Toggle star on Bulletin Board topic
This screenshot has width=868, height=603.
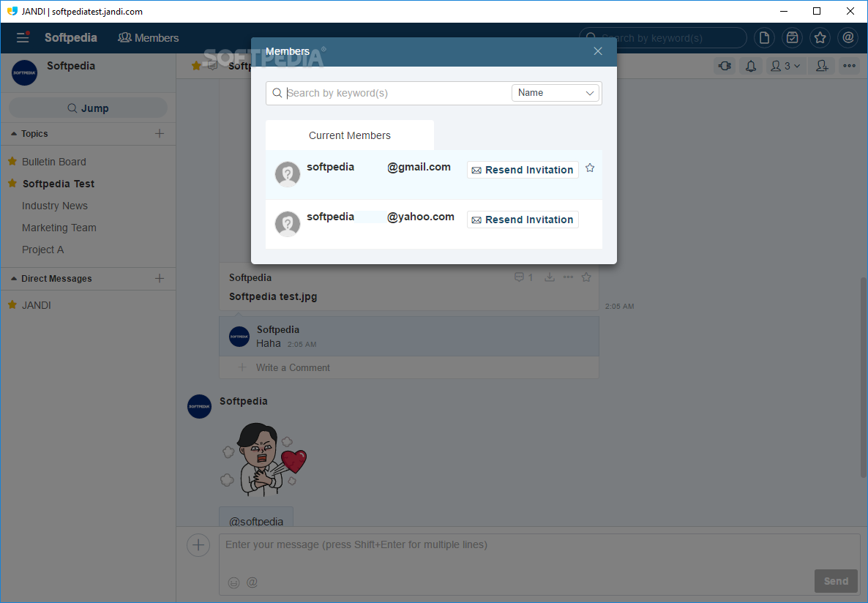coord(12,161)
